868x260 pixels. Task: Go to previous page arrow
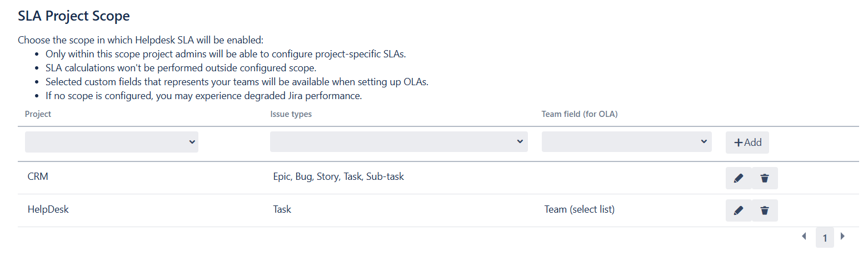click(x=804, y=237)
